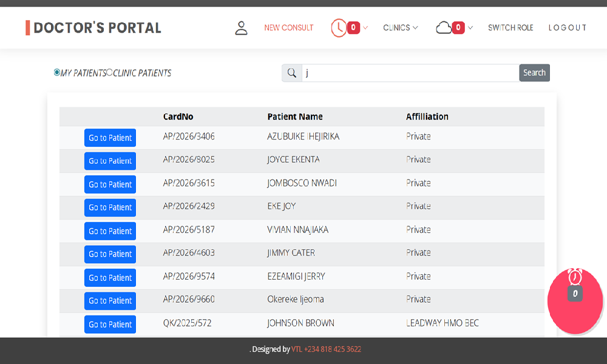
Task: Click the cloud icon in navbar
Action: point(444,27)
